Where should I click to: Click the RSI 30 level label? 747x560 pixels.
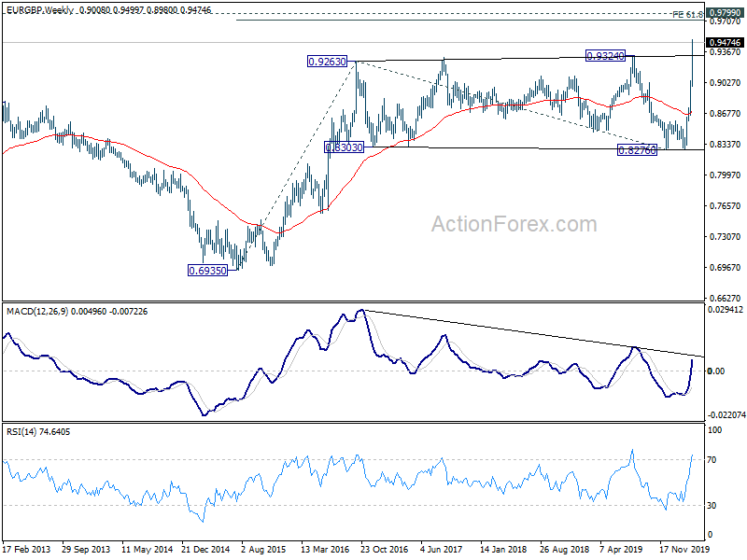(x=712, y=505)
